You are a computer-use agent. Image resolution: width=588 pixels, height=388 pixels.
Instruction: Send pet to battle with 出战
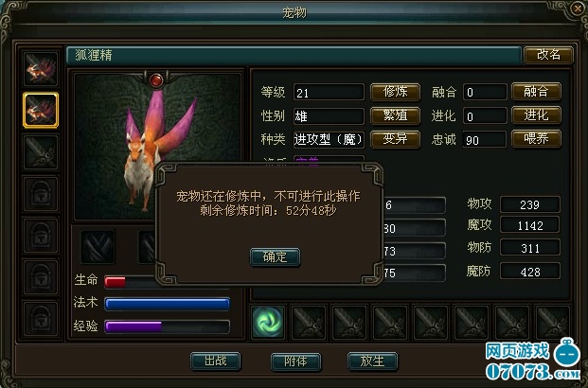pos(215,361)
